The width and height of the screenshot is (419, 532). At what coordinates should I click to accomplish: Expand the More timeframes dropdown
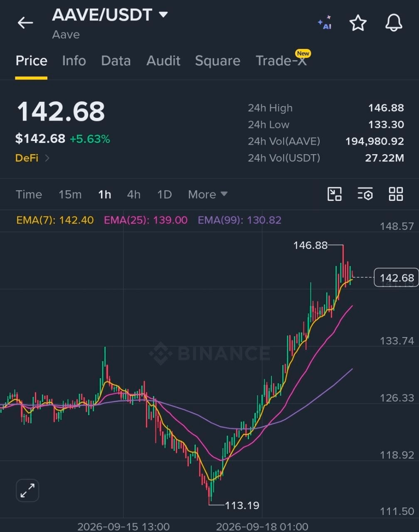(207, 195)
